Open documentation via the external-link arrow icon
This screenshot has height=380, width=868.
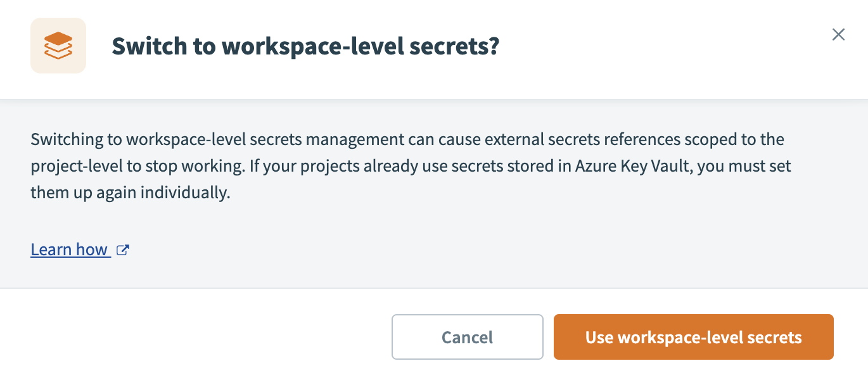tap(123, 250)
